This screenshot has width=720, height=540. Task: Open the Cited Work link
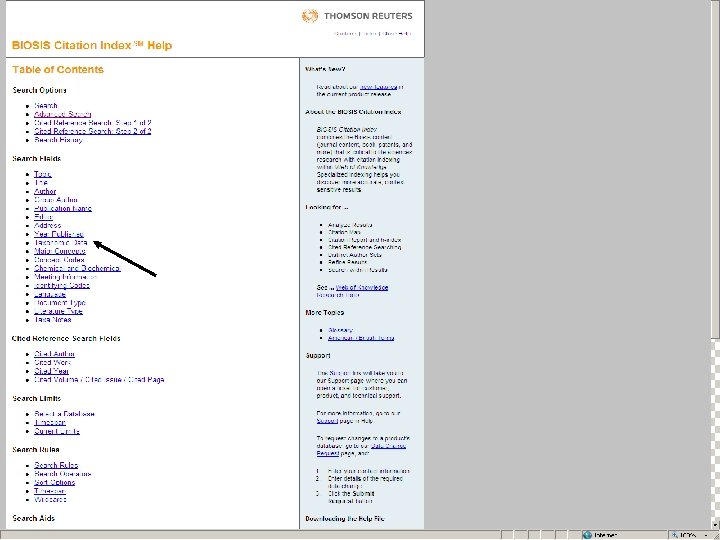pos(52,363)
